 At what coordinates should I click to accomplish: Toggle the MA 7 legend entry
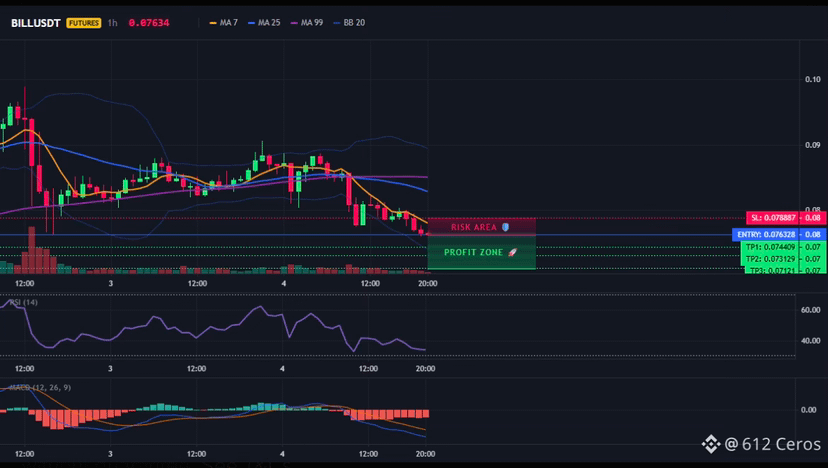[223, 23]
